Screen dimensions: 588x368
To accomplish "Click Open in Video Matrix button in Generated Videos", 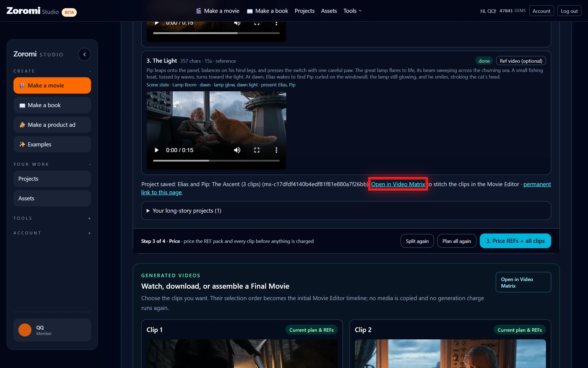I will [523, 282].
